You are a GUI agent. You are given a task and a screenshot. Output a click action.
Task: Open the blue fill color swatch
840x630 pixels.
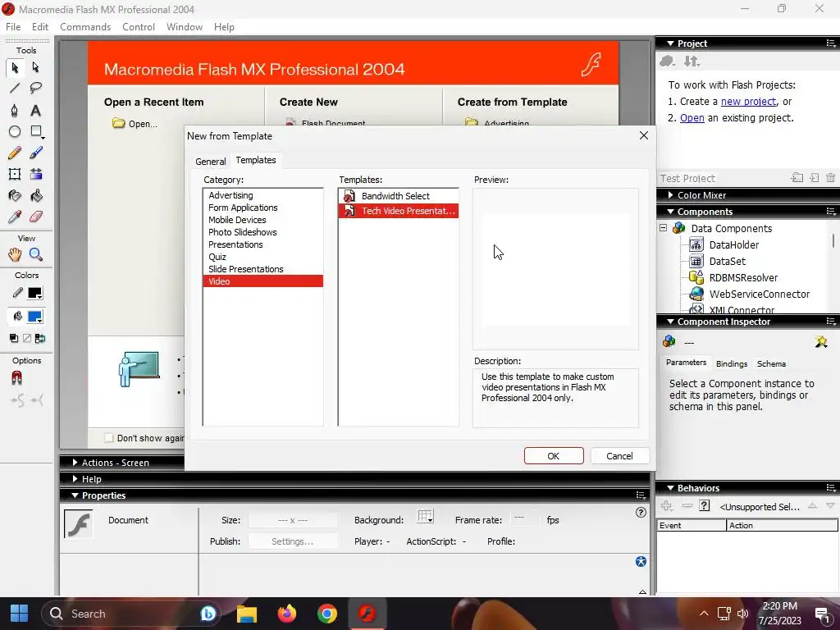click(35, 317)
